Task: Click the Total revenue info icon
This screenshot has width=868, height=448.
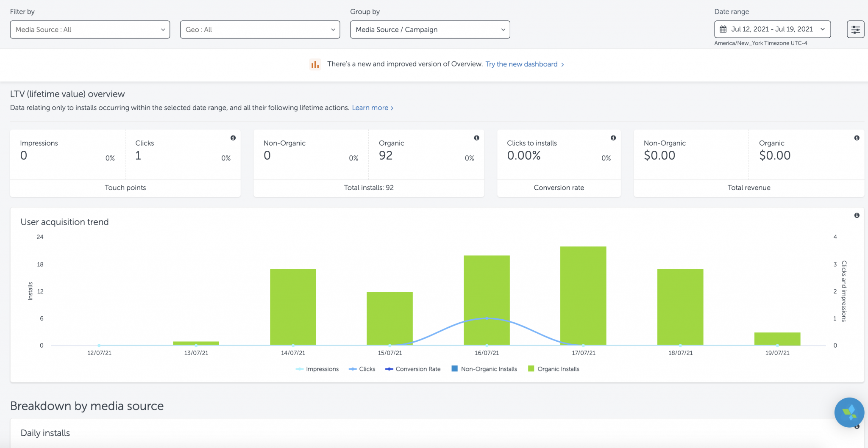Action: [857, 138]
